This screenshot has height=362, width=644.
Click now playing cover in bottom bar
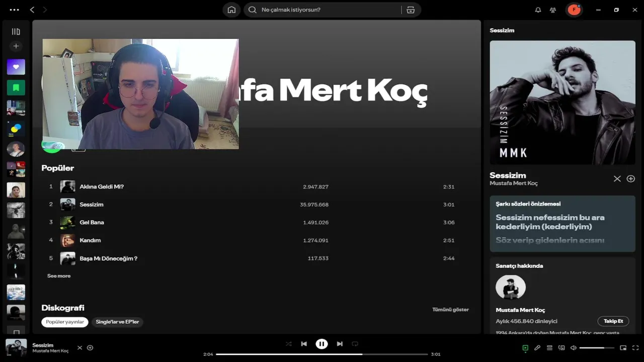16,348
